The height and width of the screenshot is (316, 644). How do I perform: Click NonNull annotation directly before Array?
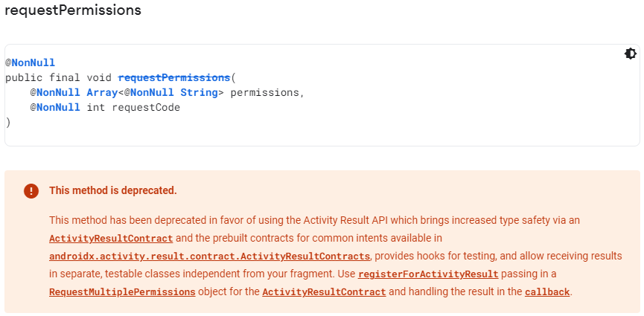[58, 92]
